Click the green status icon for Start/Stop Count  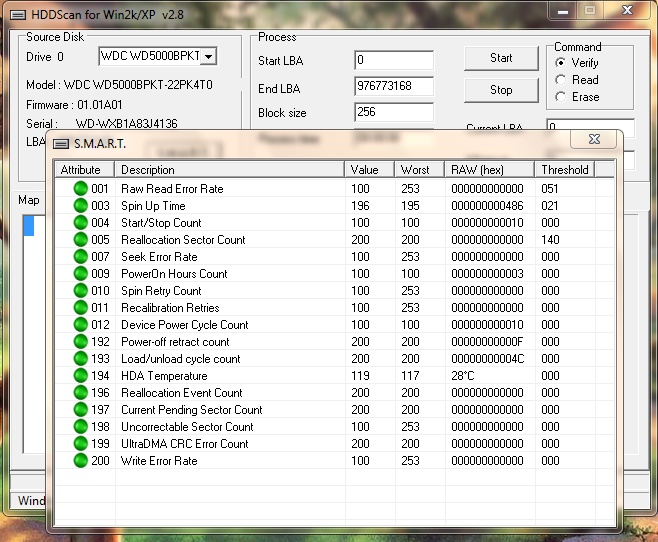(80, 223)
